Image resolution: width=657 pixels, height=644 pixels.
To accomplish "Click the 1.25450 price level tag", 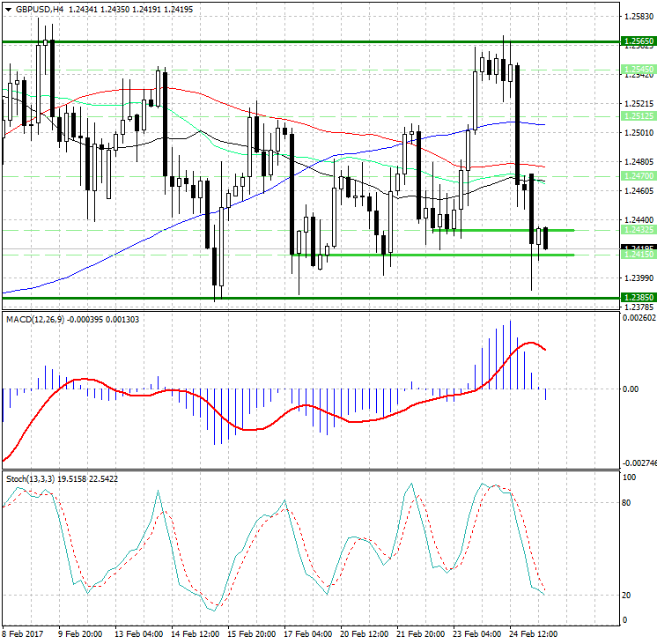I will point(638,69).
